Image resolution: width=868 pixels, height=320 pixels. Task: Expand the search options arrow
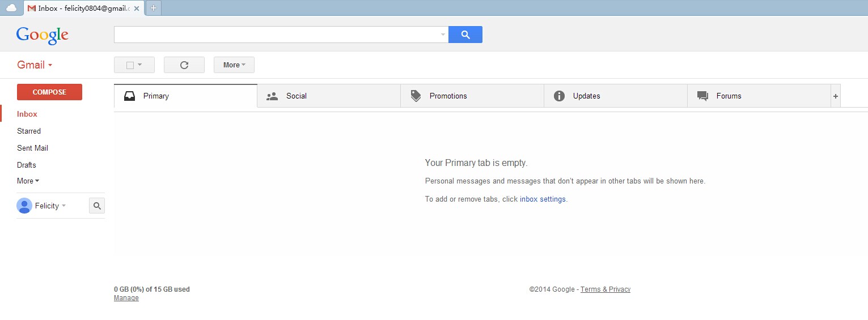point(443,35)
